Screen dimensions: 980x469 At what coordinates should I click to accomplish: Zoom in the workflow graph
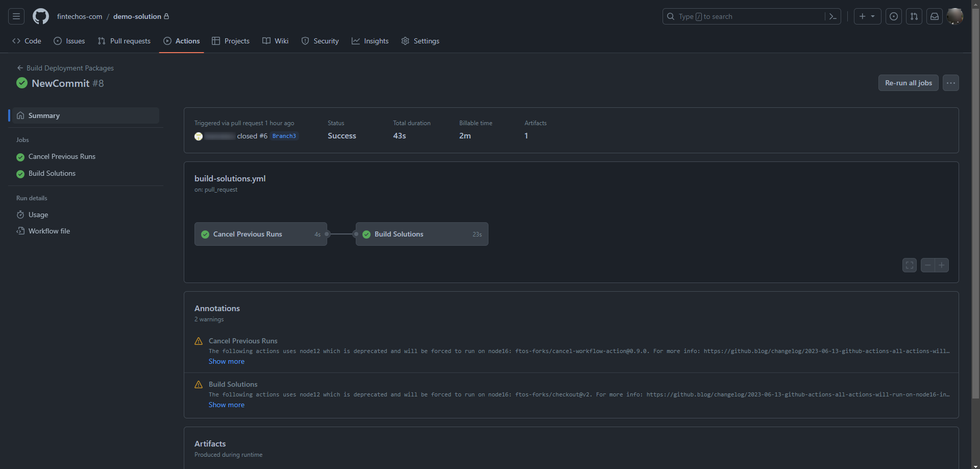(x=942, y=265)
